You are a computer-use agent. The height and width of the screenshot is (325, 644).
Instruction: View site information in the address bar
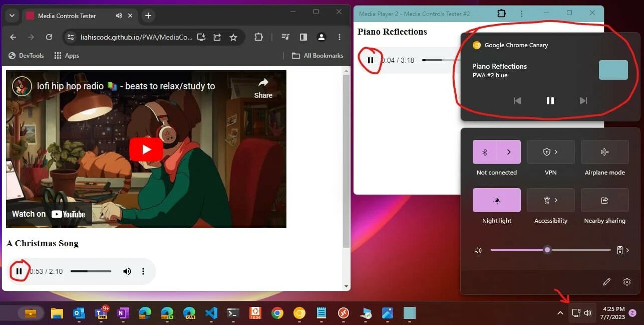(71, 37)
